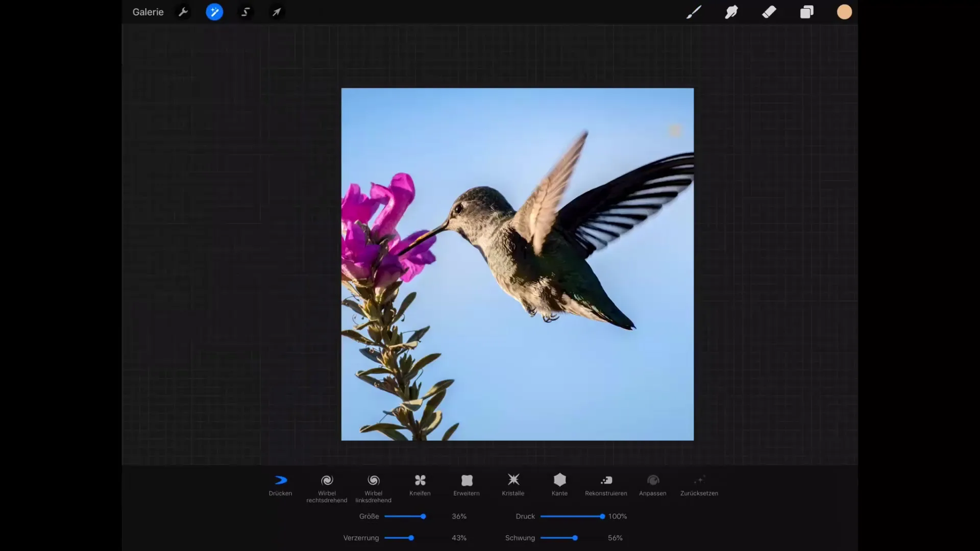Image resolution: width=980 pixels, height=551 pixels.
Task: Open the color picker swatch
Action: tap(844, 12)
